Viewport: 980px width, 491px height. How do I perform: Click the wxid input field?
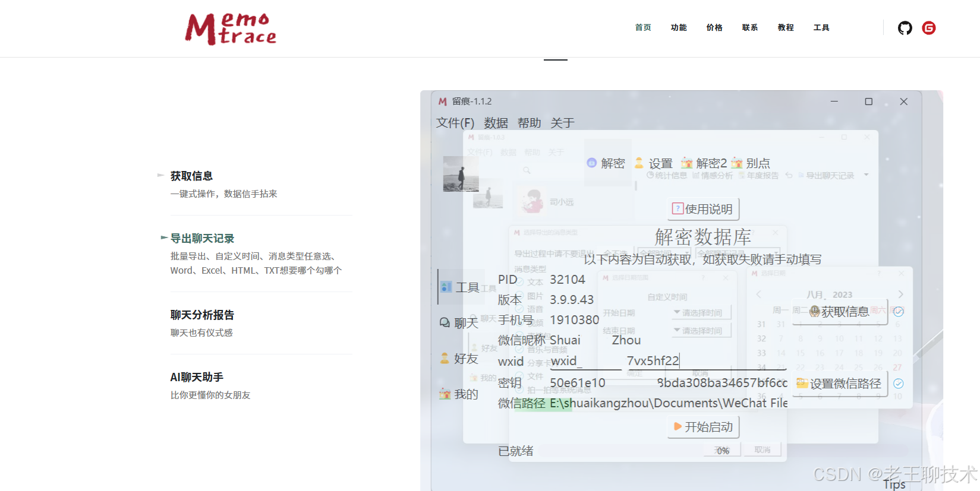point(668,361)
